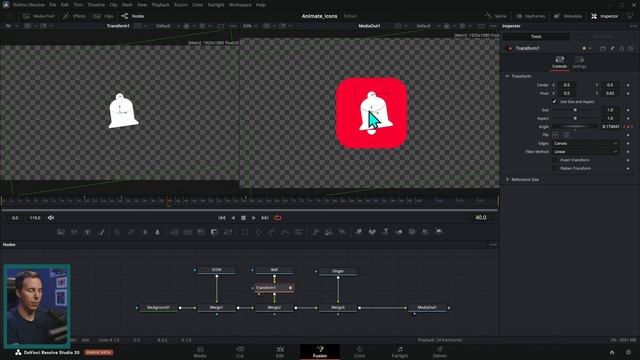Image resolution: width=640 pixels, height=360 pixels.
Task: Open the Edges Canvas dropdown
Action: (585, 143)
